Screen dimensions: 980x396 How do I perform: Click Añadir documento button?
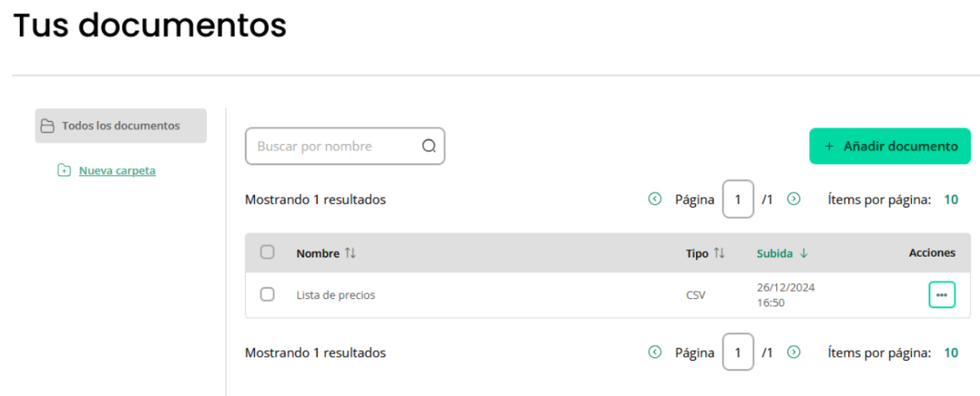[x=890, y=146]
